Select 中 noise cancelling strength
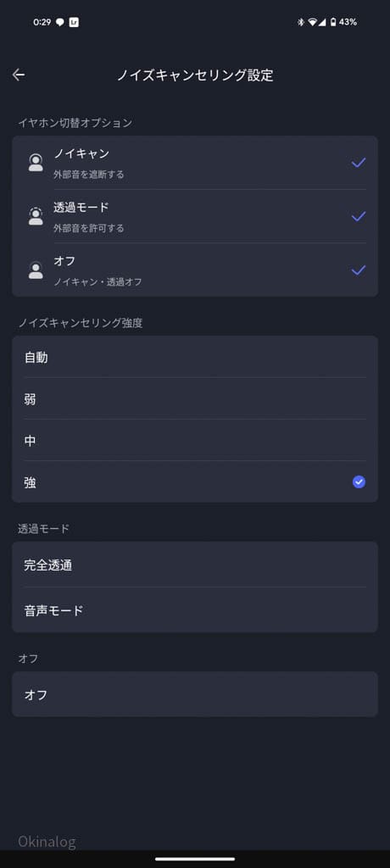The image size is (390, 868). click(195, 440)
